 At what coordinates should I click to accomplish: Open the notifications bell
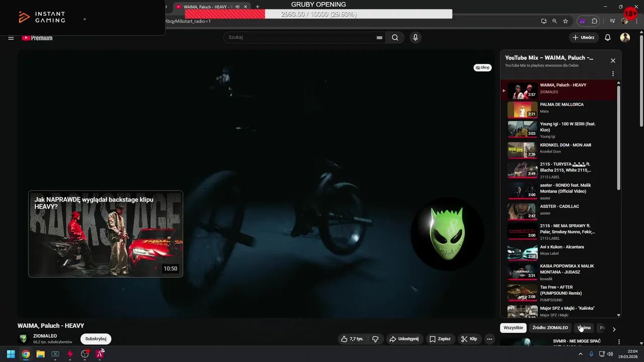pos(608,38)
